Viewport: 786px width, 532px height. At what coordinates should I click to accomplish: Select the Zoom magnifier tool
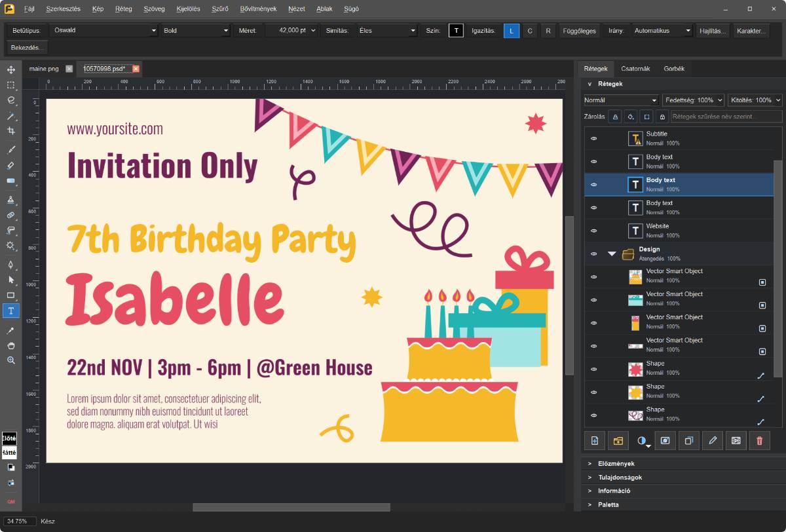point(10,360)
